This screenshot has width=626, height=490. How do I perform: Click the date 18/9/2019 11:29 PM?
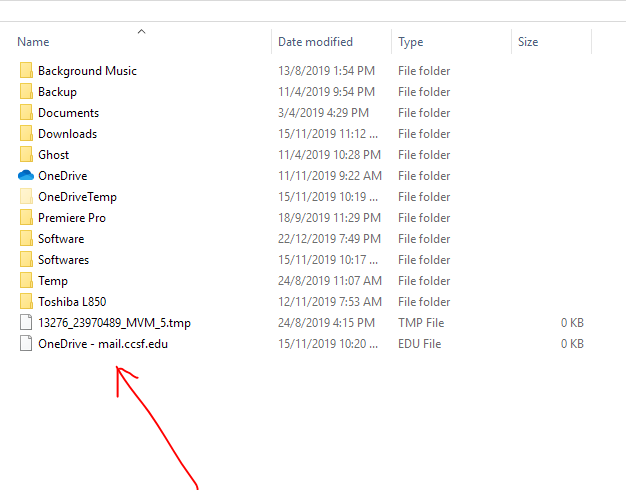[x=330, y=218]
